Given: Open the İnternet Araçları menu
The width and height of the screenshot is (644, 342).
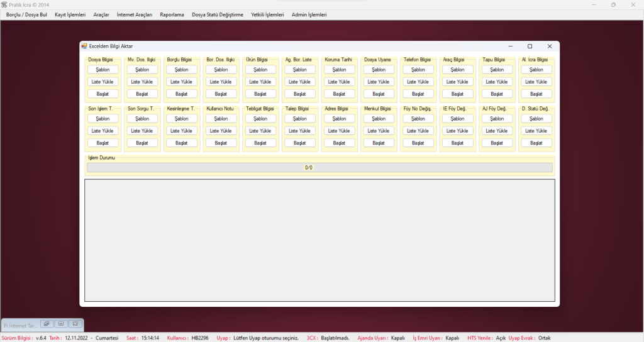Looking at the screenshot, I should coord(135,14).
